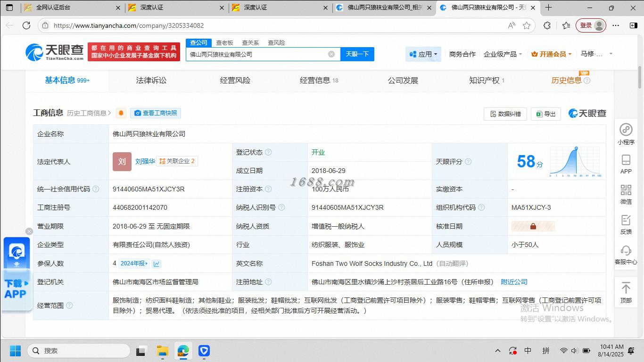The height and width of the screenshot is (362, 644).
Task: Click the 导出 export button
Action: pyautogui.click(x=546, y=114)
